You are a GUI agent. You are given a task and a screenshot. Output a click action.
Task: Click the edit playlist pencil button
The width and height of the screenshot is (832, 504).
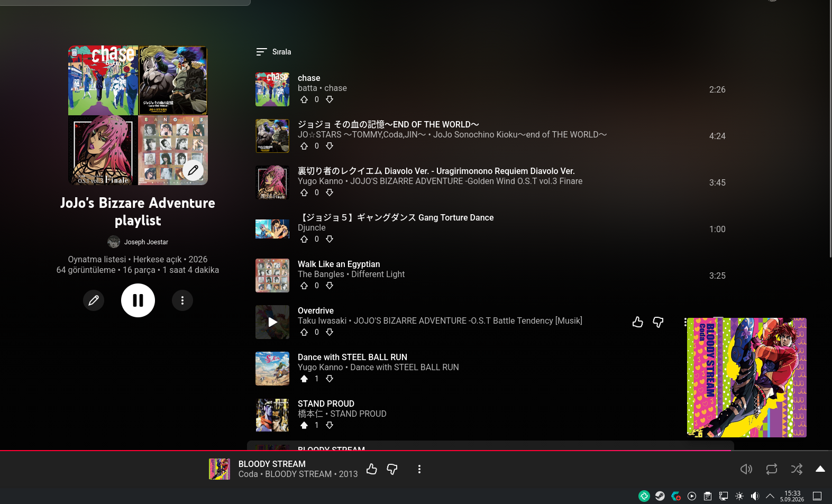coord(94,300)
